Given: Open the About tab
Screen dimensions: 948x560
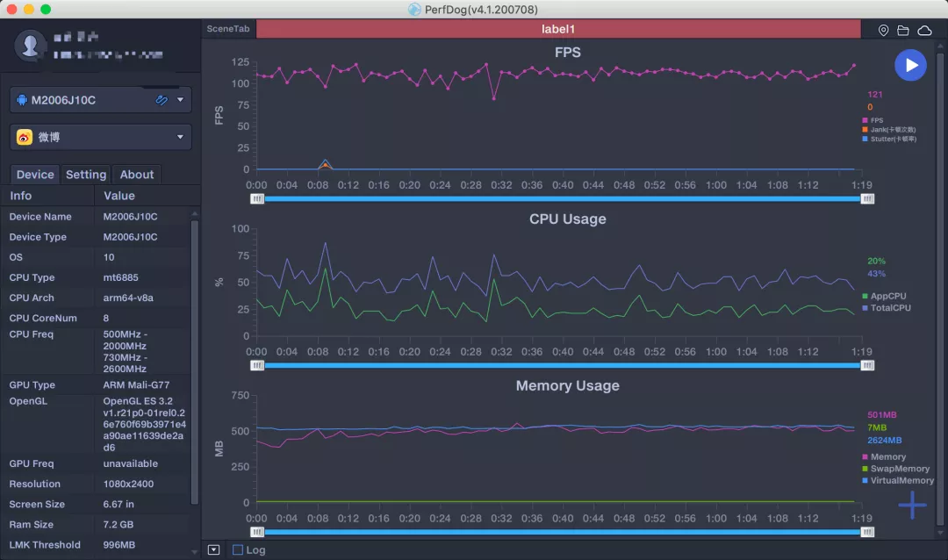Looking at the screenshot, I should tap(137, 175).
